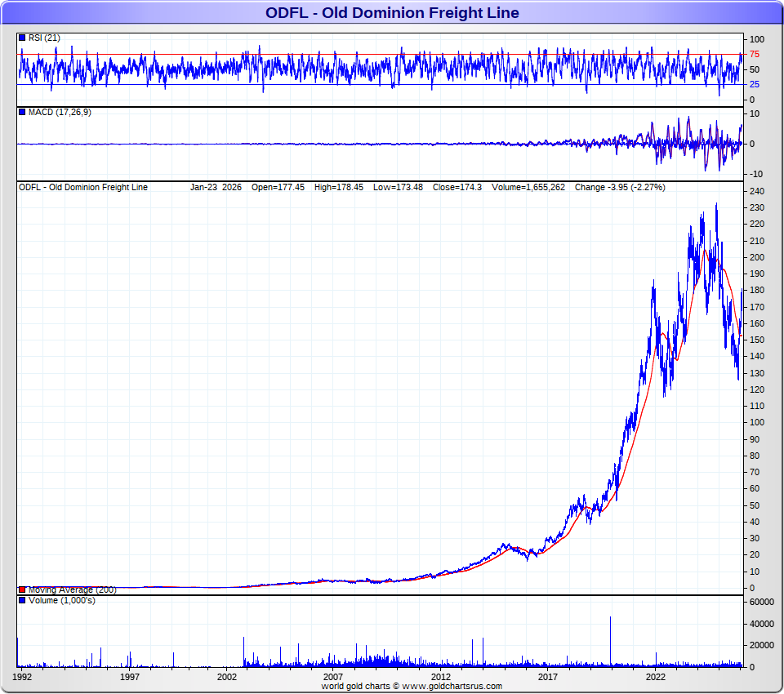The image size is (784, 694).
Task: Click the red 75 RSI overbought level label
Action: pos(755,54)
